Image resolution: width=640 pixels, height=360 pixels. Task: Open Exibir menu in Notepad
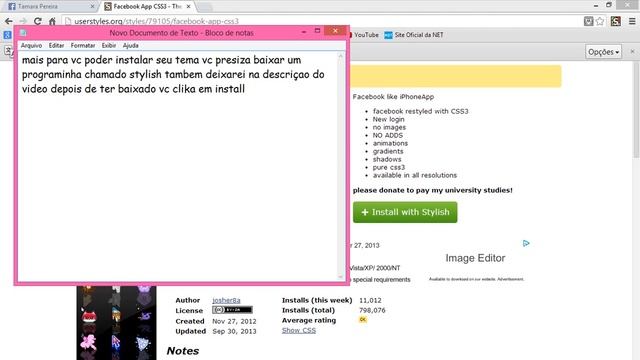[109, 46]
